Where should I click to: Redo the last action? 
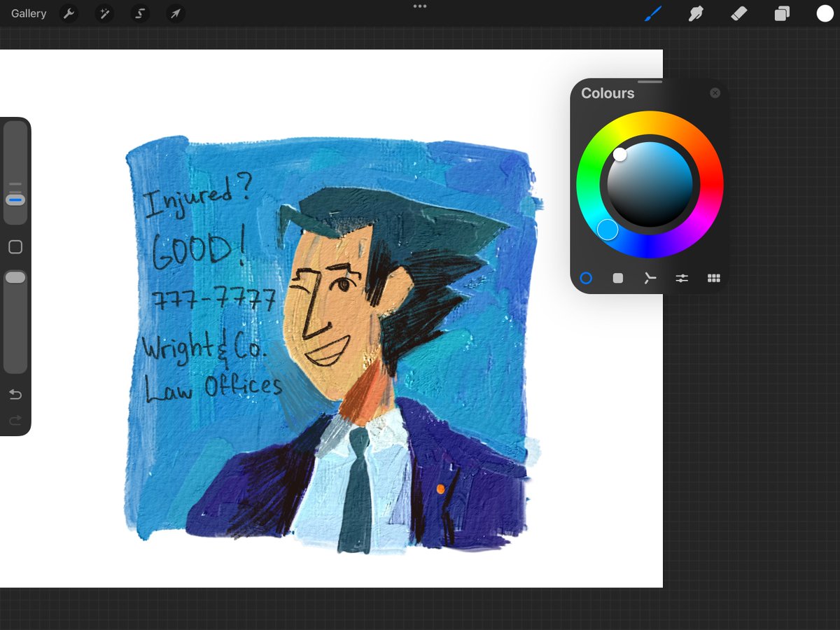pos(15,420)
